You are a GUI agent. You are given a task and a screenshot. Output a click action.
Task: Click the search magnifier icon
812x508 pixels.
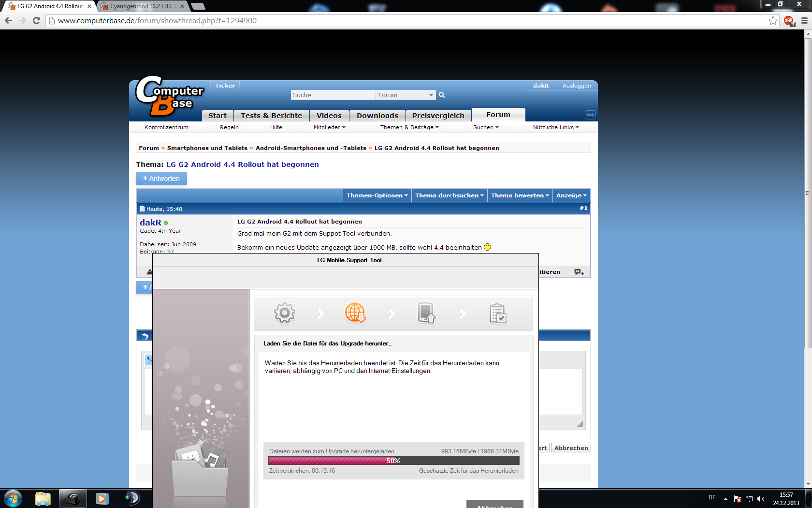(442, 95)
